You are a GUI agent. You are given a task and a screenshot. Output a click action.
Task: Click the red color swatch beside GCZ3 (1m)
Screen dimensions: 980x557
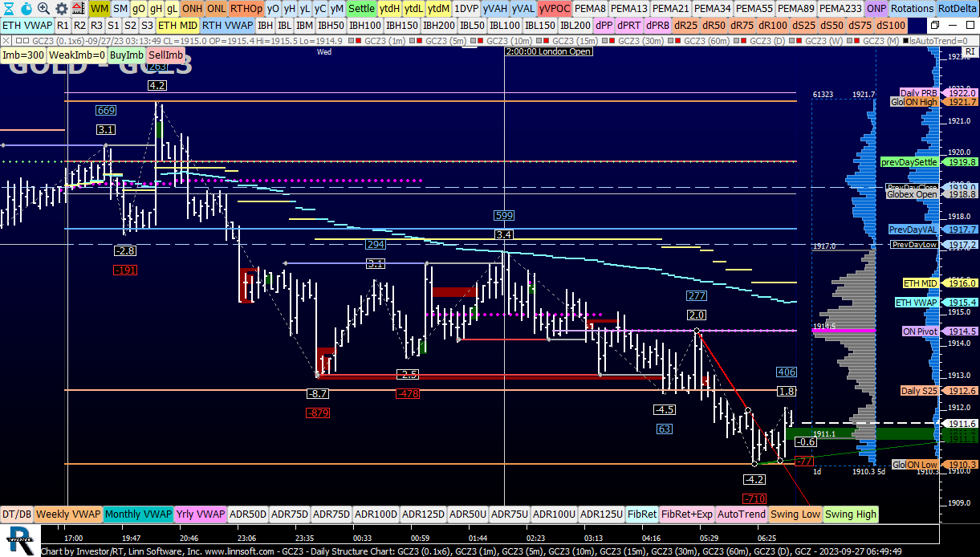point(359,40)
